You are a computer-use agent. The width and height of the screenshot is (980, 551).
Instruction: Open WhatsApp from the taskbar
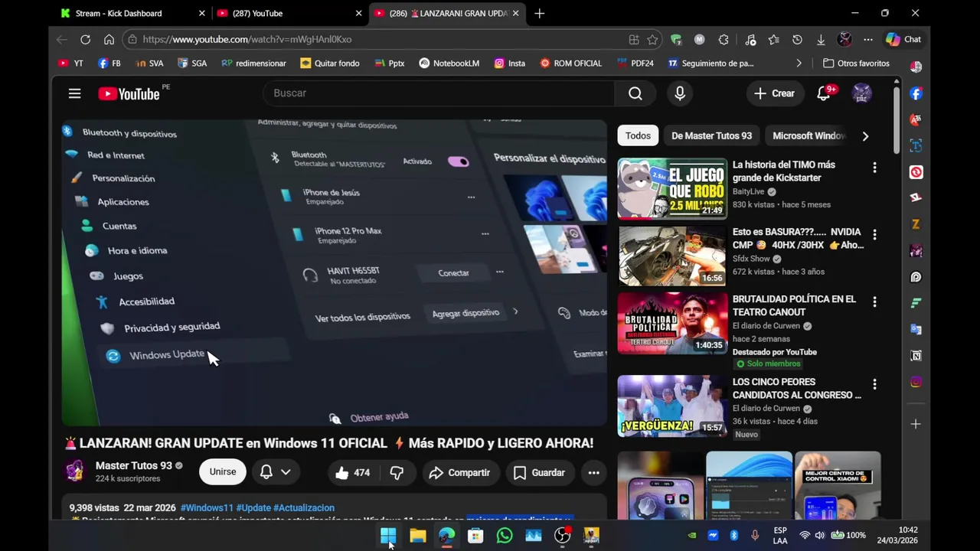(x=505, y=536)
